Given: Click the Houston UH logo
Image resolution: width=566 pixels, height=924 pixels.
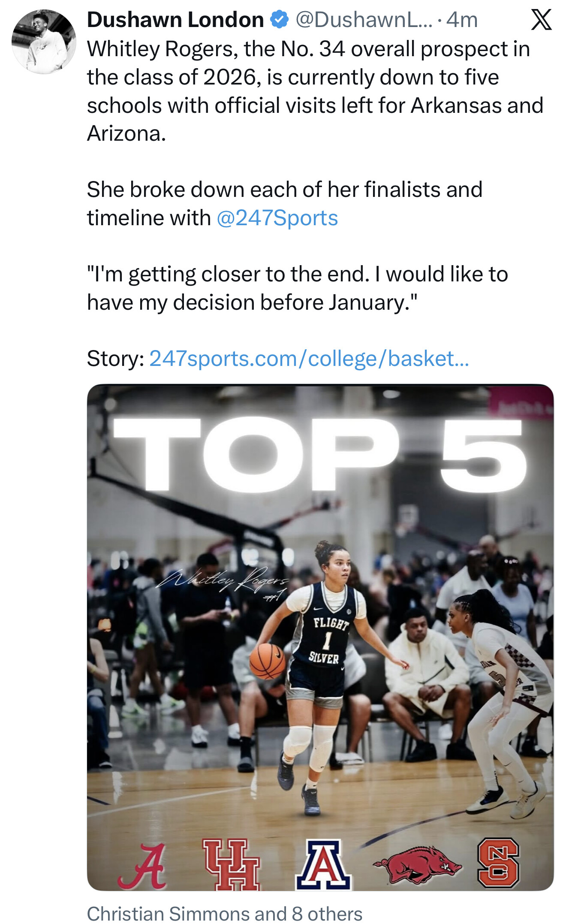Looking at the screenshot, I should click(x=231, y=864).
